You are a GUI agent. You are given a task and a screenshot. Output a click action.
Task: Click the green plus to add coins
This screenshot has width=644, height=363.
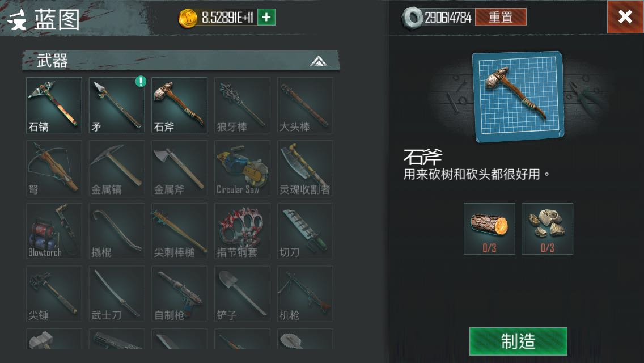[x=266, y=17]
